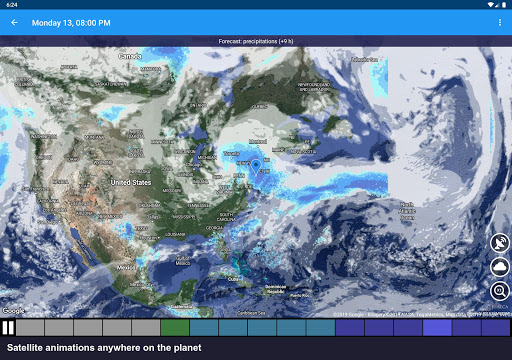This screenshot has width=512, height=360.
Task: Tap the United States map label
Action: point(131,182)
